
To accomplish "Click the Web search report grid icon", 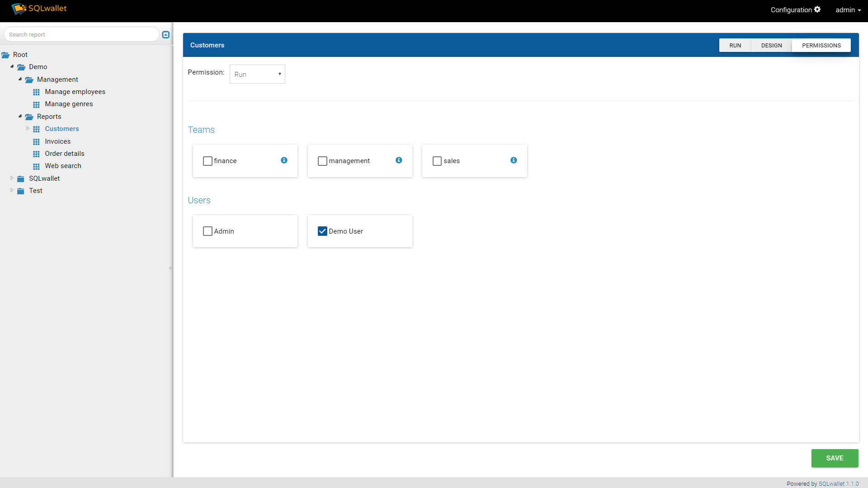I will tap(37, 166).
